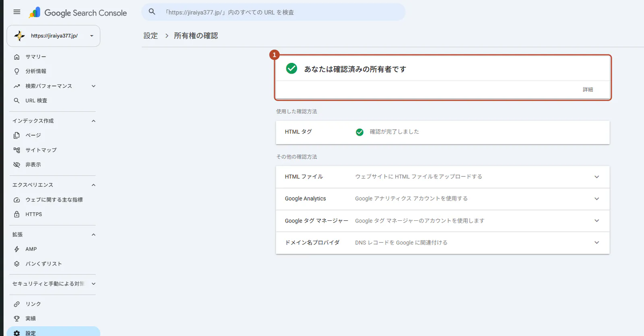Click the magnifier icon beside URL 検査
Viewport: 644px width, 336px height.
click(x=17, y=101)
